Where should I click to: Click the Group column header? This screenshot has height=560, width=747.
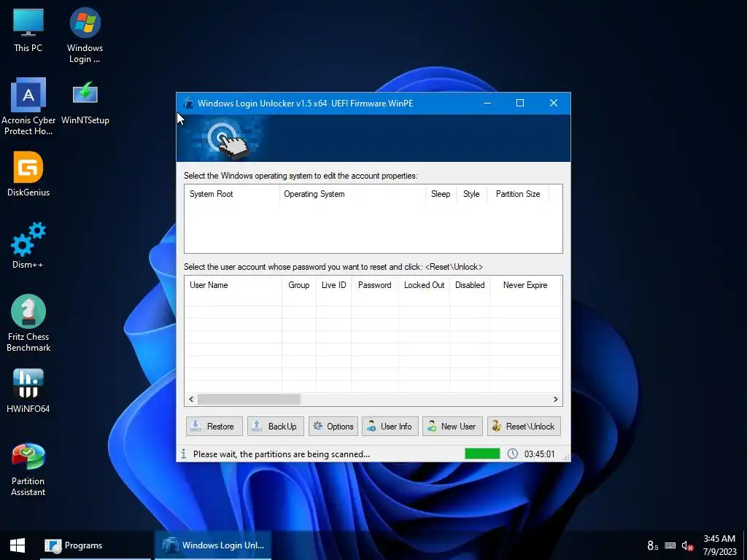point(298,285)
